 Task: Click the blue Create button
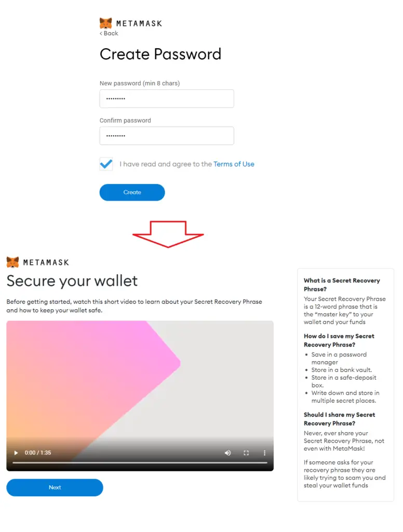pyautogui.click(x=132, y=192)
